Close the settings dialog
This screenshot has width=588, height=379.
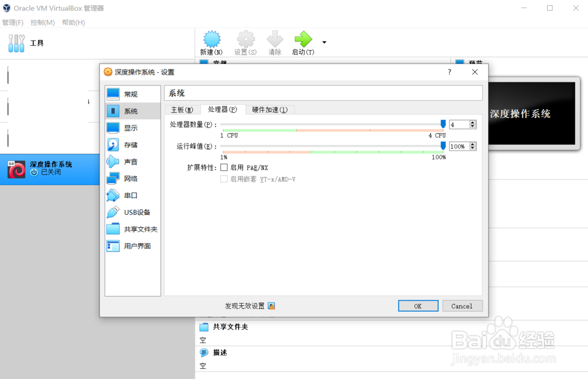(x=475, y=72)
